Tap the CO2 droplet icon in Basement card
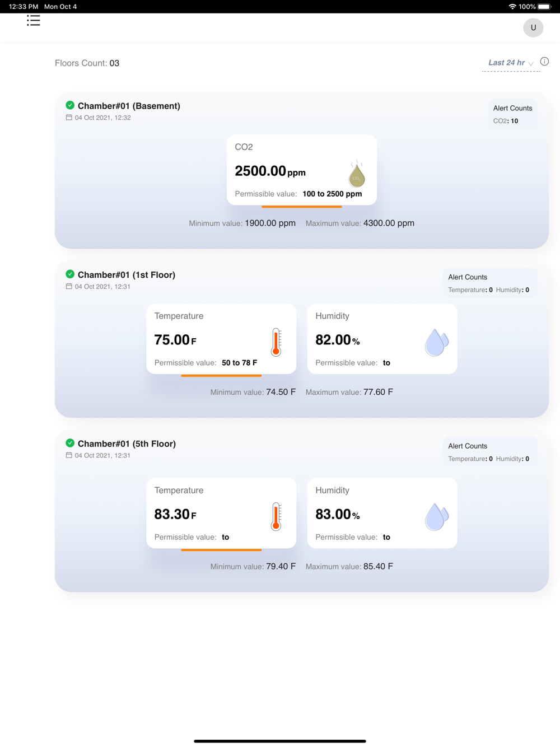This screenshot has width=560, height=747. (x=357, y=174)
